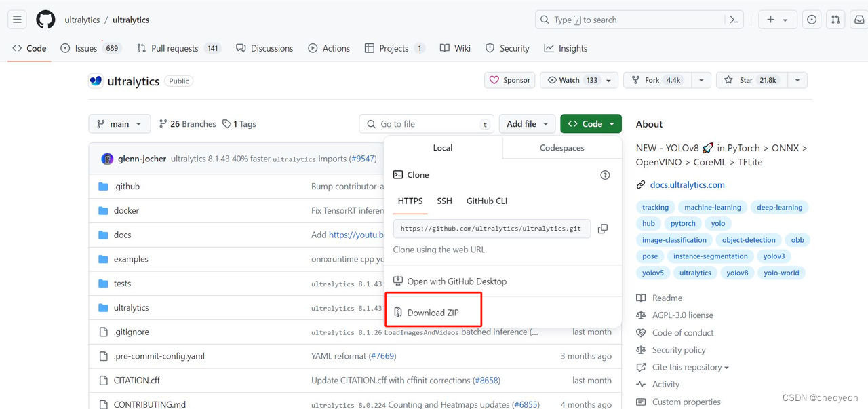868x409 pixels.
Task: Click the GitHub logo icon
Action: click(x=45, y=20)
